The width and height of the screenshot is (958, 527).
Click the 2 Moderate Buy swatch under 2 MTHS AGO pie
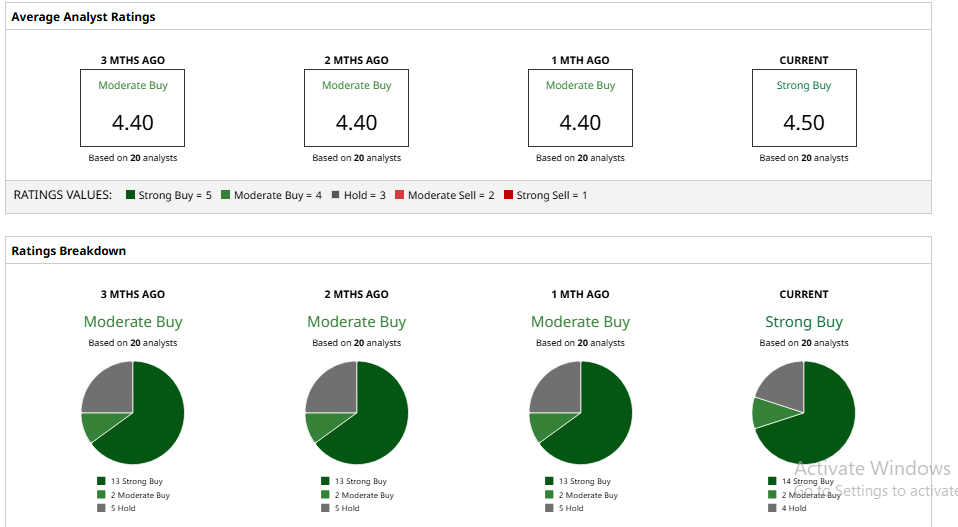click(x=325, y=495)
